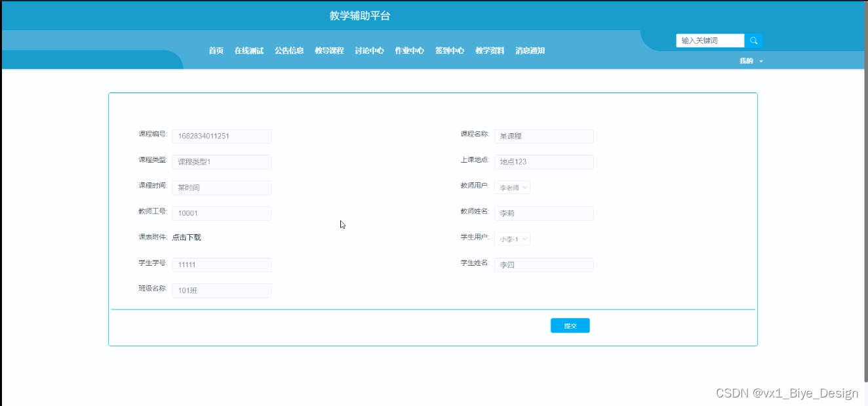
Task: Open 消息通知 navigation item
Action: tap(530, 51)
